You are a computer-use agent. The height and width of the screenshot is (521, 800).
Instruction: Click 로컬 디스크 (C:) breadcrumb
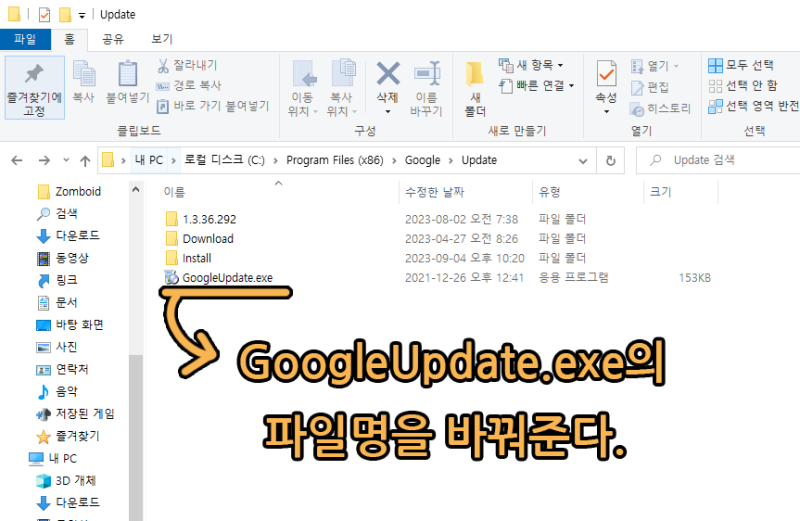pyautogui.click(x=224, y=160)
